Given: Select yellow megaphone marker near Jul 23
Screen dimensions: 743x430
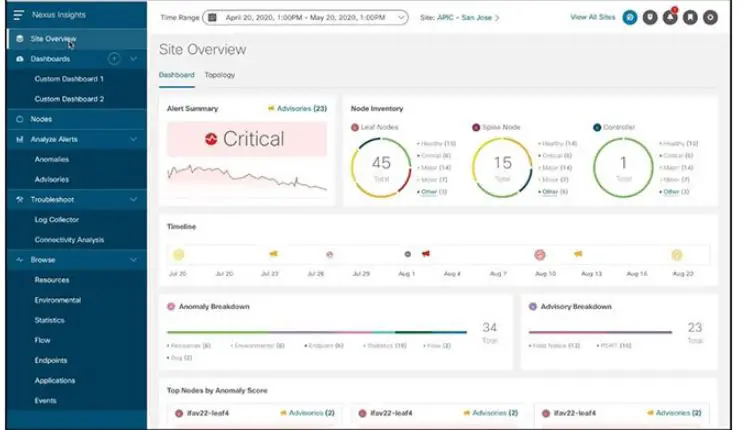Looking at the screenshot, I should pyautogui.click(x=273, y=254).
